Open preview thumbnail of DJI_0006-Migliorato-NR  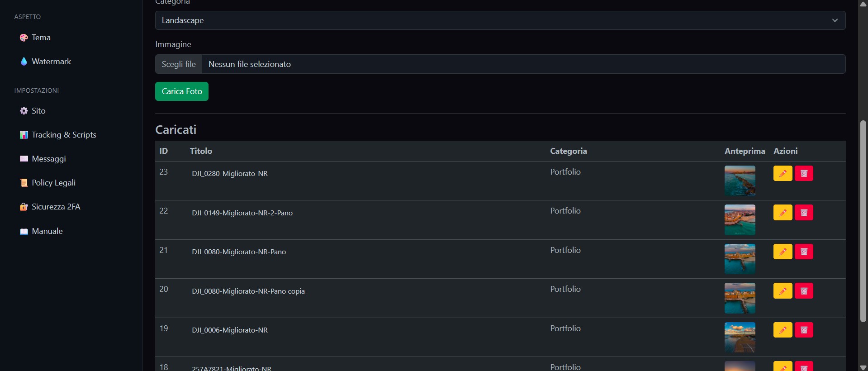(x=740, y=337)
